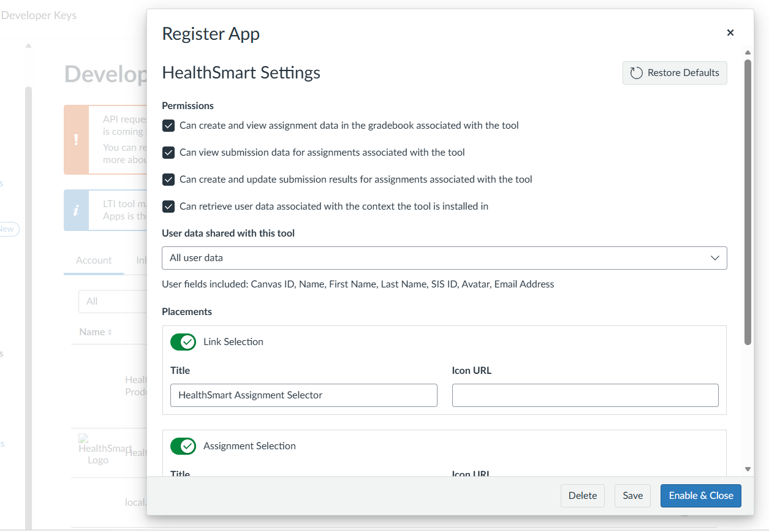
Task: Click the User fields included text
Action: (x=358, y=284)
